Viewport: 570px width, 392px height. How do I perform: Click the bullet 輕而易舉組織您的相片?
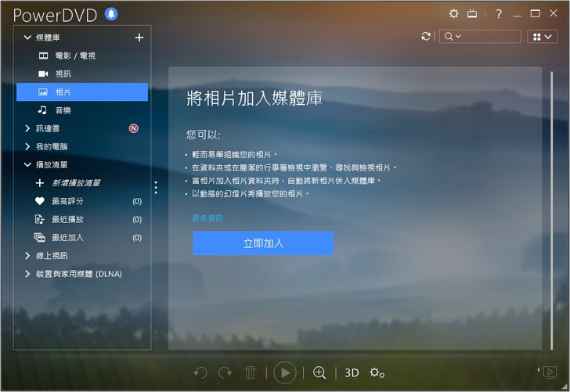click(x=234, y=155)
